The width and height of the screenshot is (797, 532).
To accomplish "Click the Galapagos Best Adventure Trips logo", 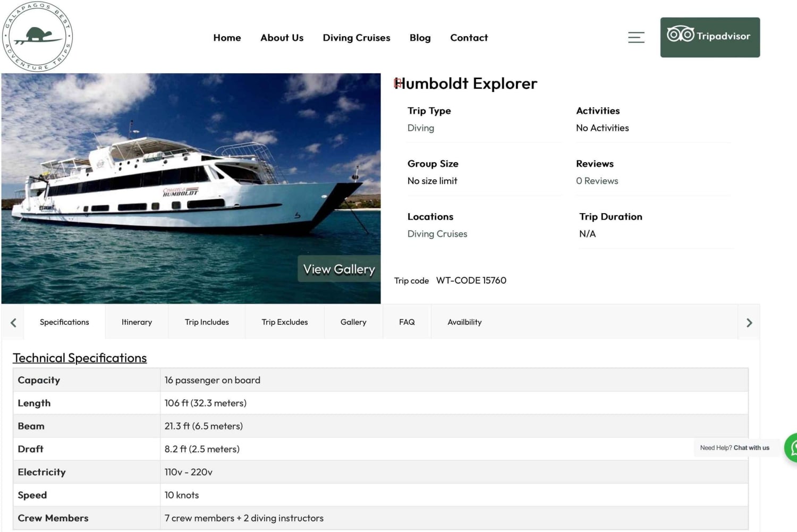I will point(37,37).
